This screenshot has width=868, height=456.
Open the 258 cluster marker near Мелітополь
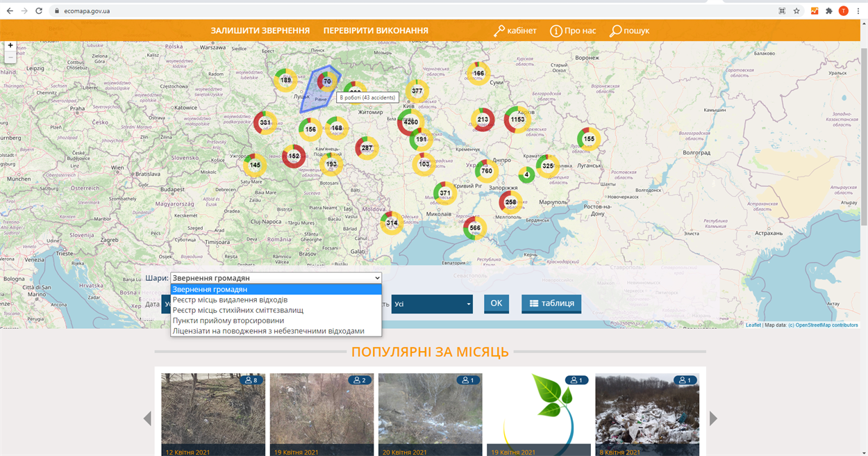510,202
